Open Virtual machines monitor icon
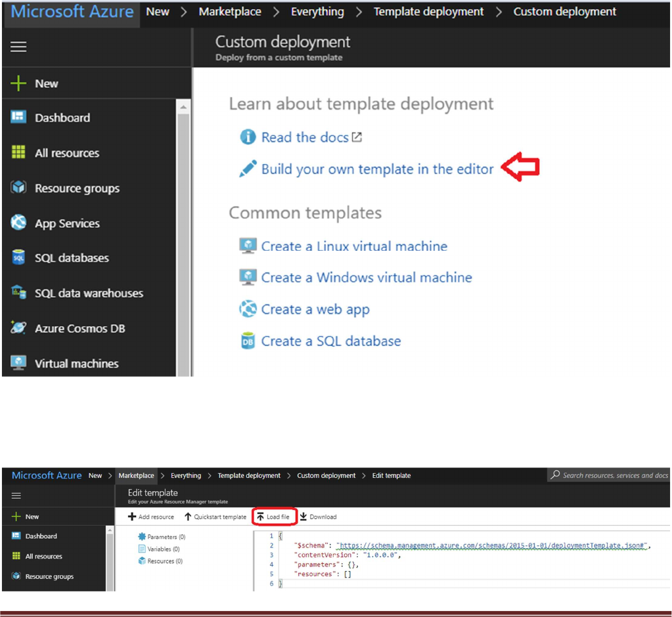Screen dimensions: 672x617 18,363
